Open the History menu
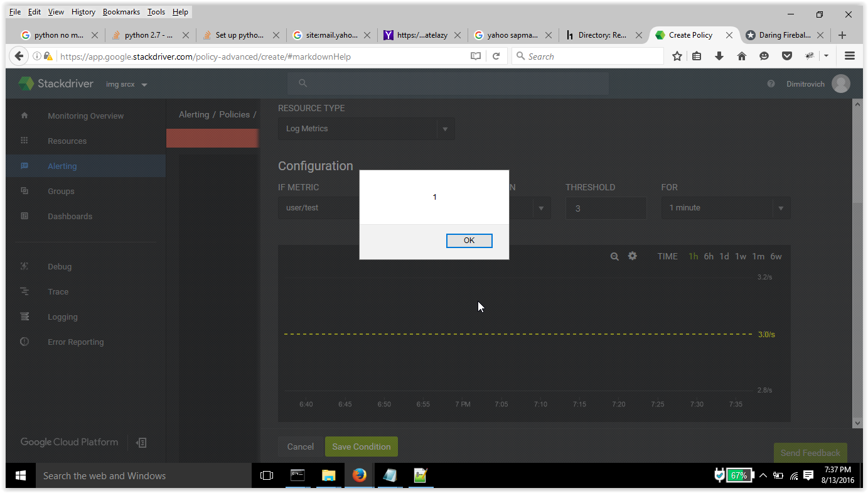The image size is (868, 493). coord(83,12)
